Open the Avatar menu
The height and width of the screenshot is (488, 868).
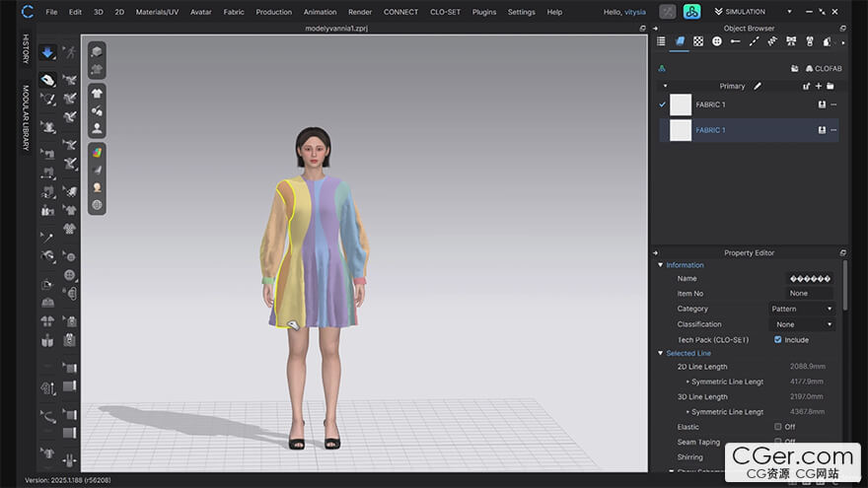[x=201, y=12]
